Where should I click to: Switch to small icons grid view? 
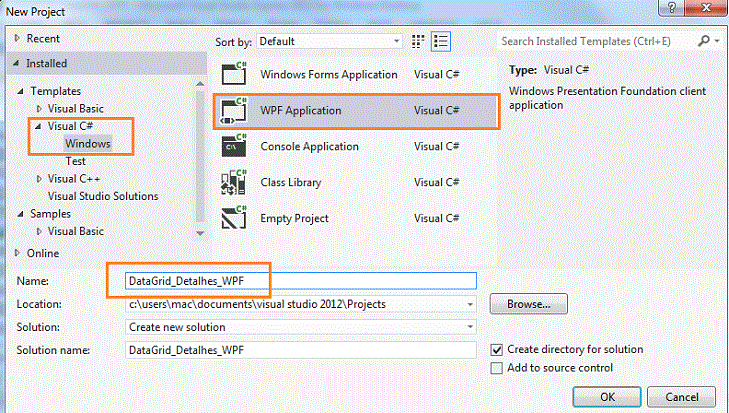[418, 41]
